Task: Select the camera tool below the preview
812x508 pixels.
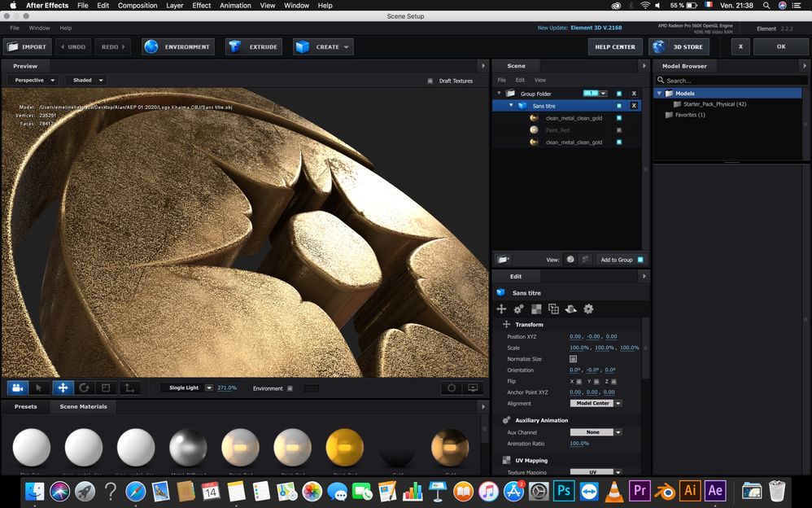Action: pyautogui.click(x=18, y=388)
